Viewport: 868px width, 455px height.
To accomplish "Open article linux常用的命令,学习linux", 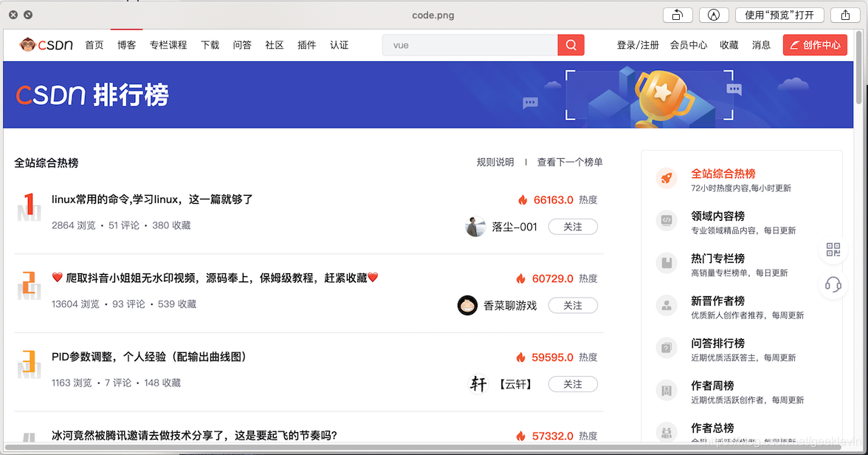I will (x=152, y=199).
